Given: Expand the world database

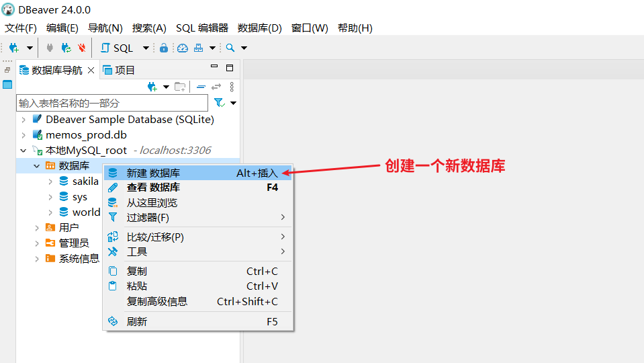Looking at the screenshot, I should pyautogui.click(x=50, y=212).
